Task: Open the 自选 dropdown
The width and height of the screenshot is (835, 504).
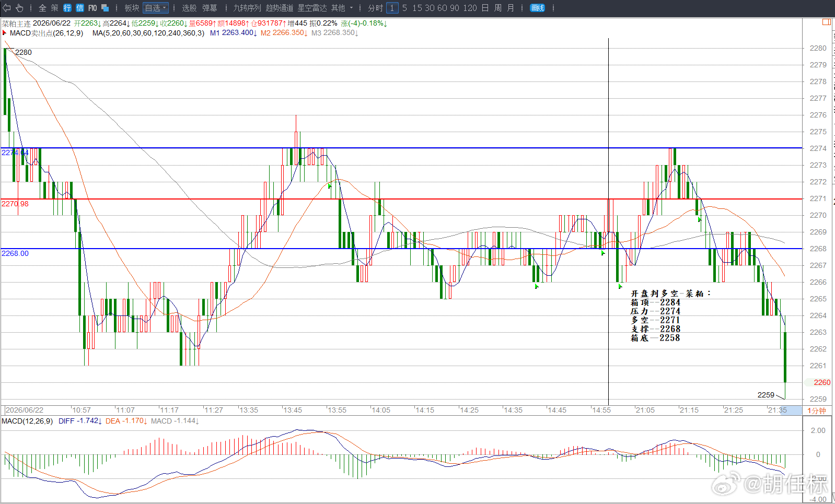Action: (156, 8)
